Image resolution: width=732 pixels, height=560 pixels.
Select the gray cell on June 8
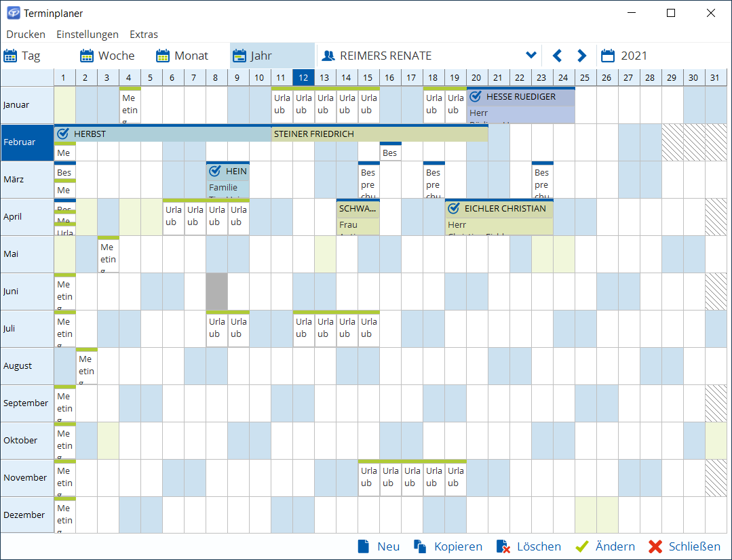[x=216, y=292]
